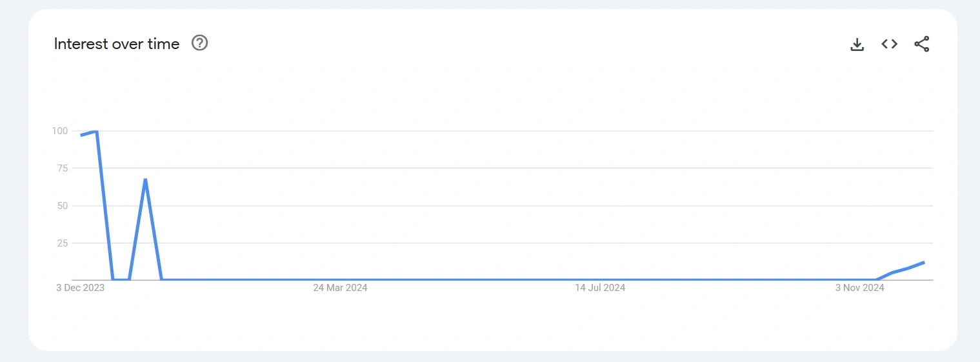Click the zero valley between the two spikes
The image size is (980, 362).
tap(121, 279)
